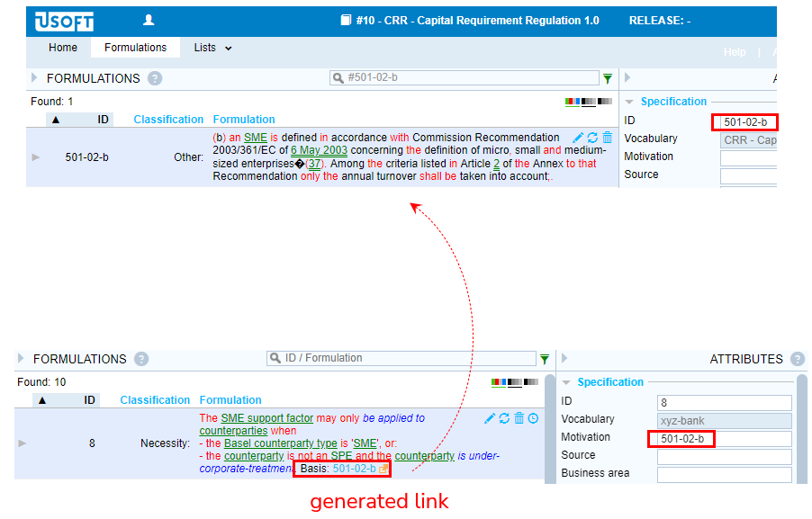Open the Lists dropdown menu
812x519 pixels.
click(212, 48)
